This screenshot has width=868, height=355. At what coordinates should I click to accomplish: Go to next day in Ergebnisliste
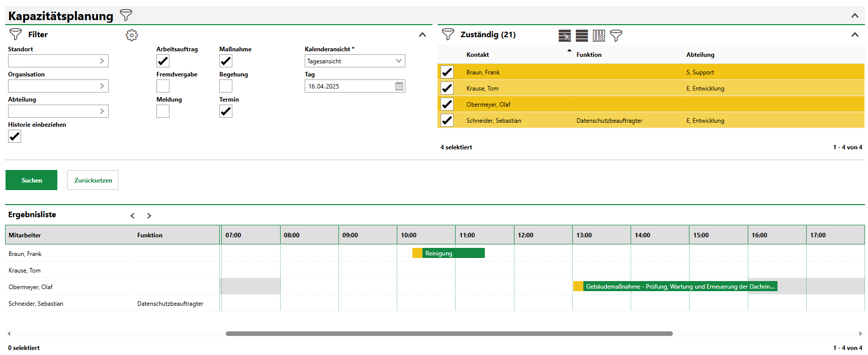(149, 216)
